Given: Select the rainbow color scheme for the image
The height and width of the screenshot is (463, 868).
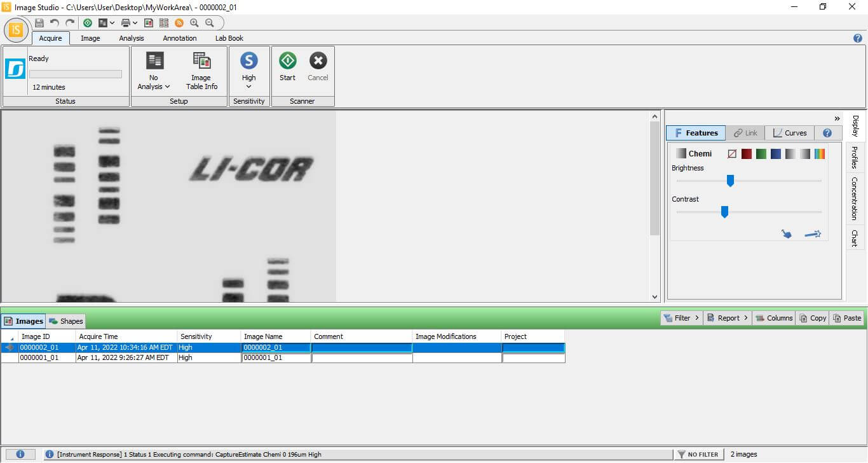Looking at the screenshot, I should (819, 153).
